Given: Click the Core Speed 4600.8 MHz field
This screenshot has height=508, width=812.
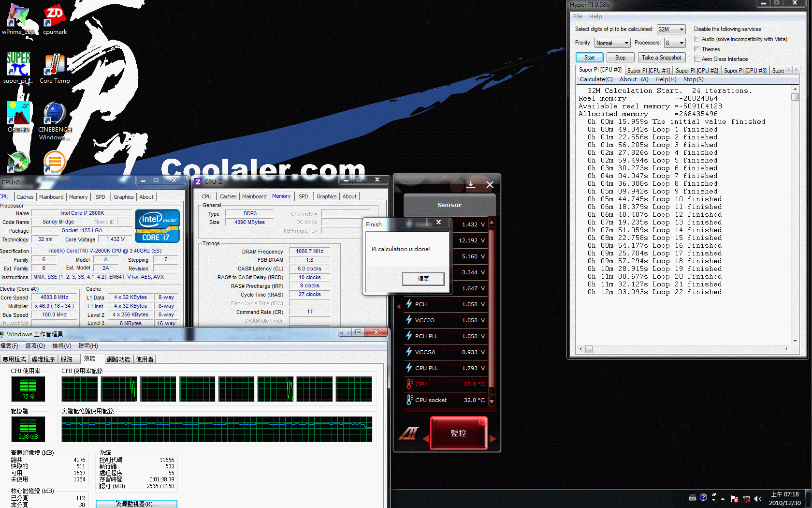Looking at the screenshot, I should [x=54, y=297].
